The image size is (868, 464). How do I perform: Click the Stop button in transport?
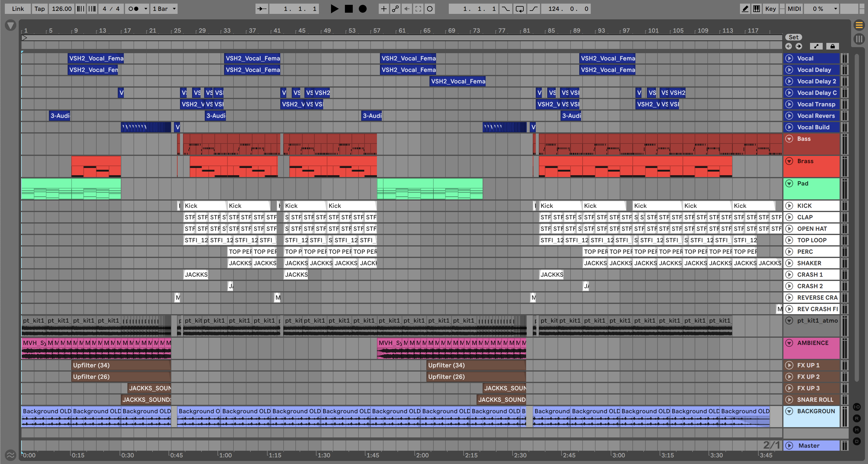tap(349, 9)
